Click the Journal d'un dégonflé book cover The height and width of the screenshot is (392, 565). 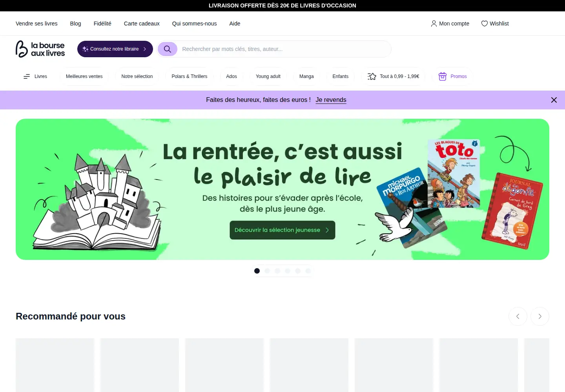[x=512, y=211]
